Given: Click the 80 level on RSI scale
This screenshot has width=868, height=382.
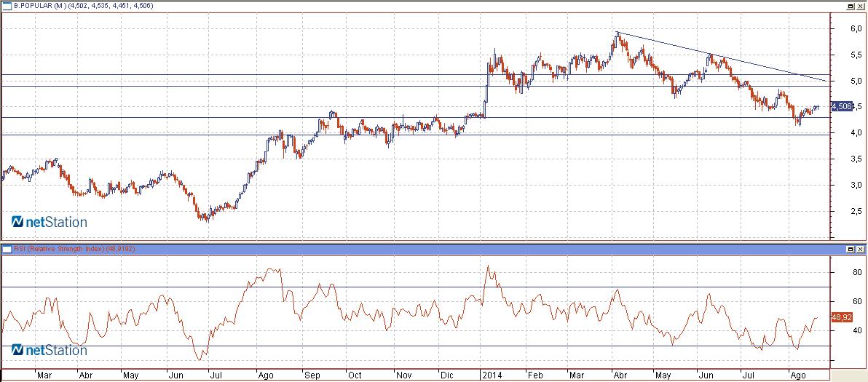Looking at the screenshot, I should 841,273.
